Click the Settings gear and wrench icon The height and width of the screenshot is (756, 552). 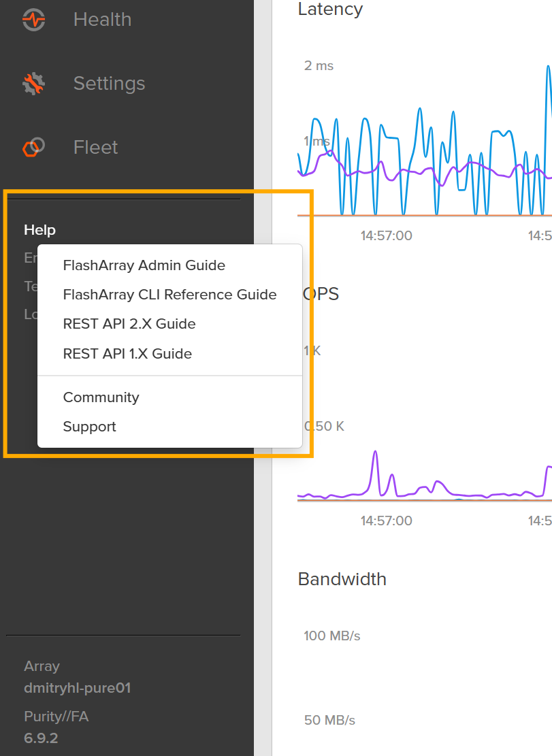33,84
